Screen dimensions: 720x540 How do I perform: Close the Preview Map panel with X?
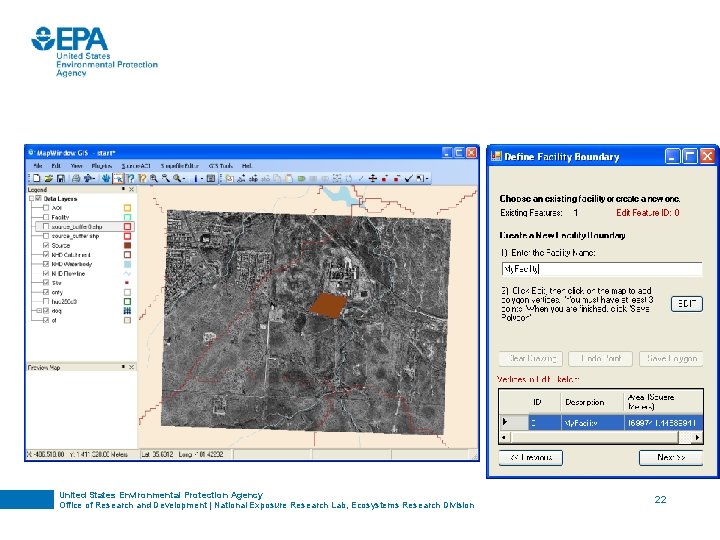[132, 367]
